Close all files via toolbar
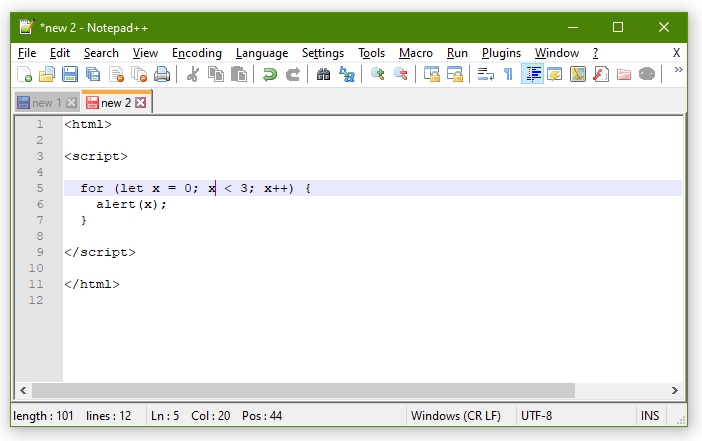Screen dimensions: 702x441 [139, 74]
